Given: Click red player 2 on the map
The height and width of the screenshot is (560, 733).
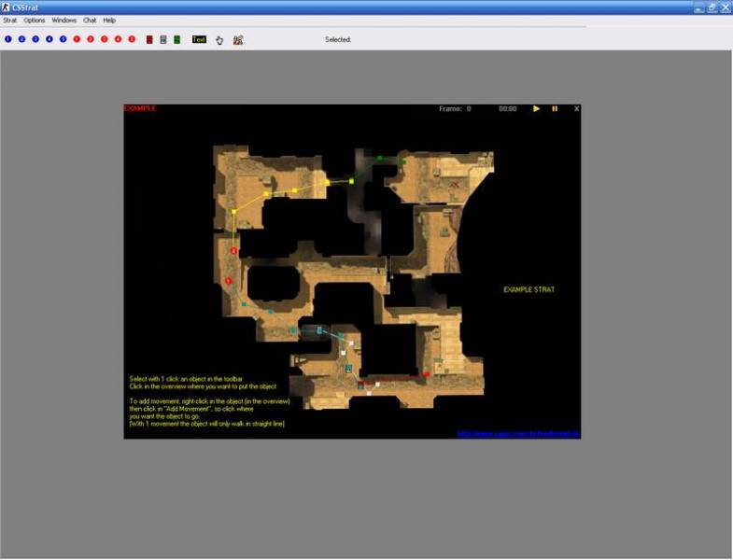Looking at the screenshot, I should coord(233,251).
